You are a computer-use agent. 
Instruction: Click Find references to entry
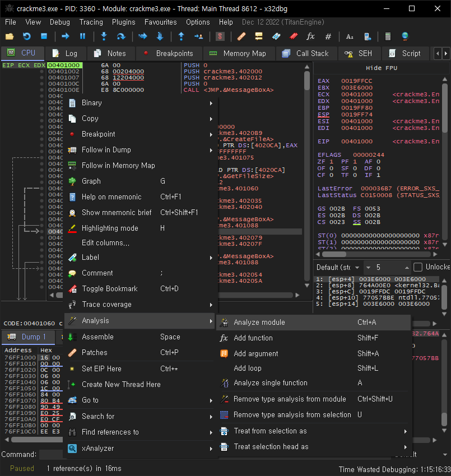[140, 432]
